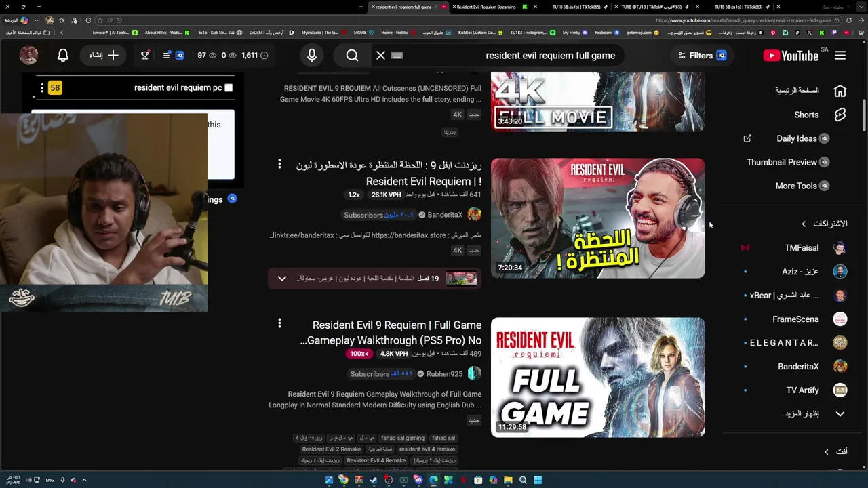Start voice search with the microphone icon
868x488 pixels.
pyautogui.click(x=312, y=56)
